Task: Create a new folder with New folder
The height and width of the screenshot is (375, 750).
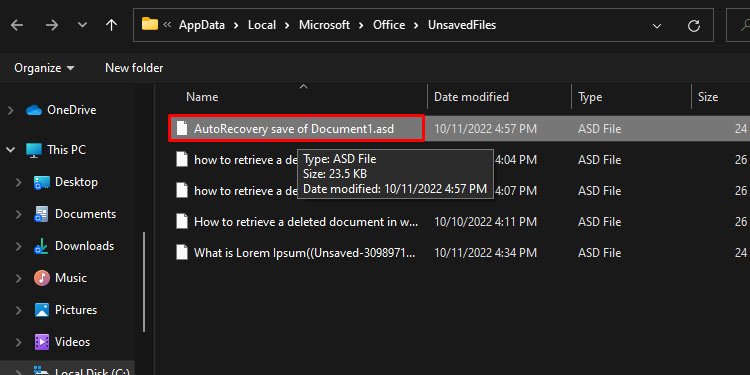Action: click(134, 68)
